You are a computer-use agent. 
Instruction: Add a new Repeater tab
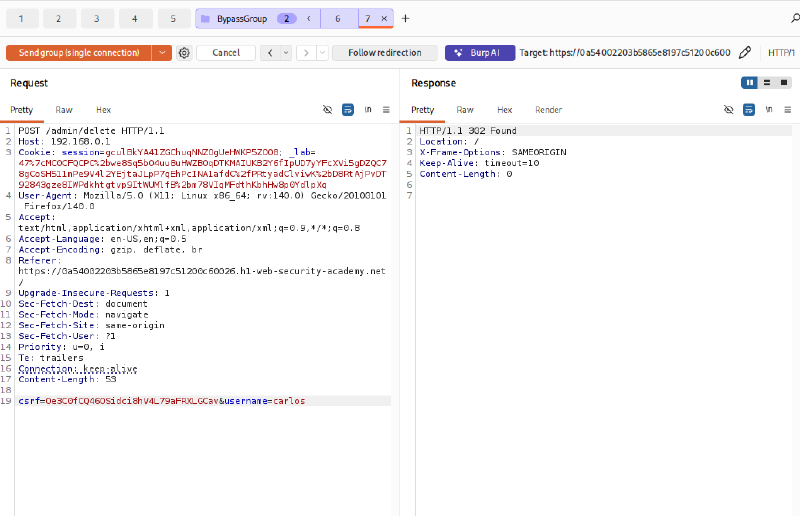(x=406, y=19)
